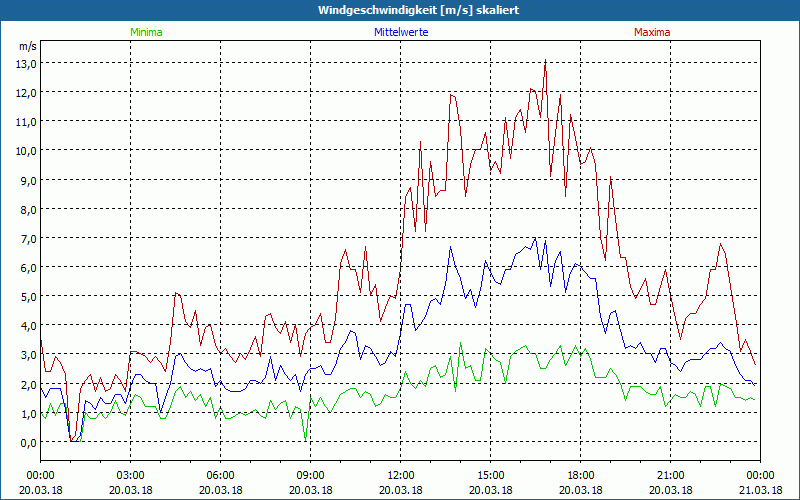Click the 18:00 time axis label
The image size is (800, 500).
pos(580,475)
